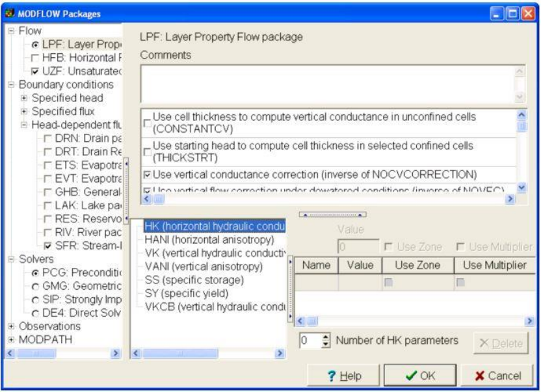Image resolution: width=541 pixels, height=392 pixels.
Task: Click the Value input field
Action: pyautogui.click(x=358, y=247)
